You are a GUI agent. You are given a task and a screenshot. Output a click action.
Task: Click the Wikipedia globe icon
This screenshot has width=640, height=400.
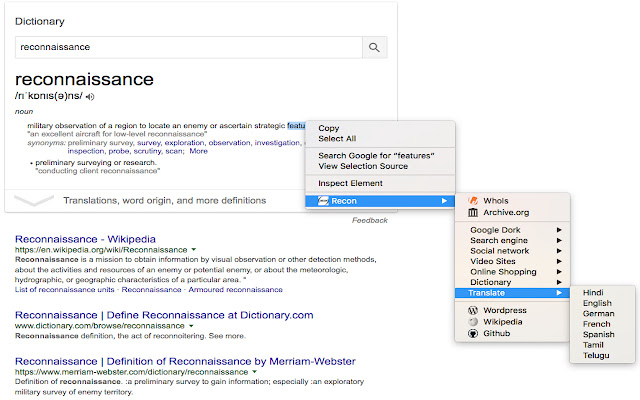473,322
